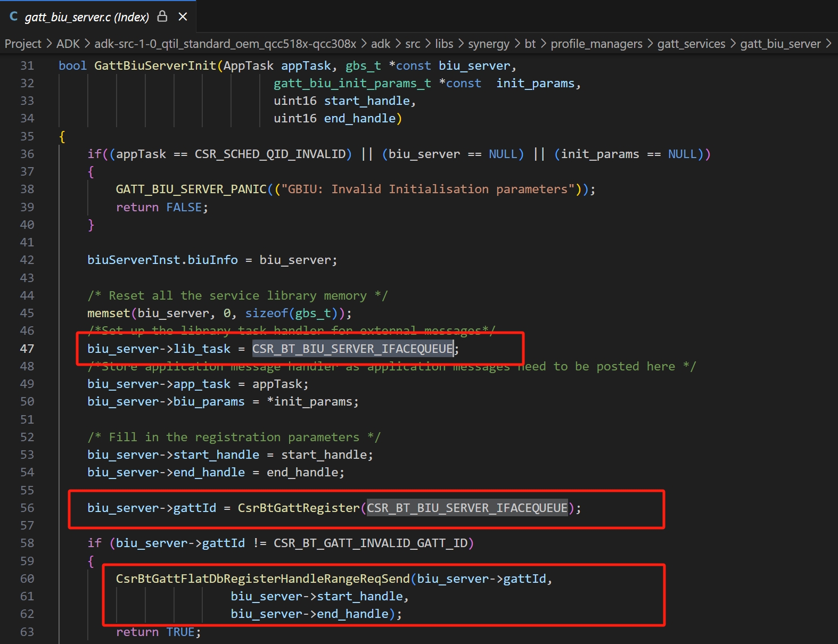Click the GattBiuServerInit function name

pos(155,65)
